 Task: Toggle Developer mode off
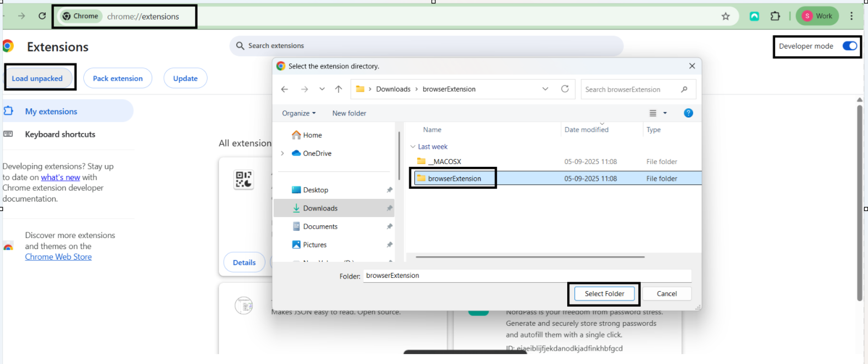(x=850, y=46)
